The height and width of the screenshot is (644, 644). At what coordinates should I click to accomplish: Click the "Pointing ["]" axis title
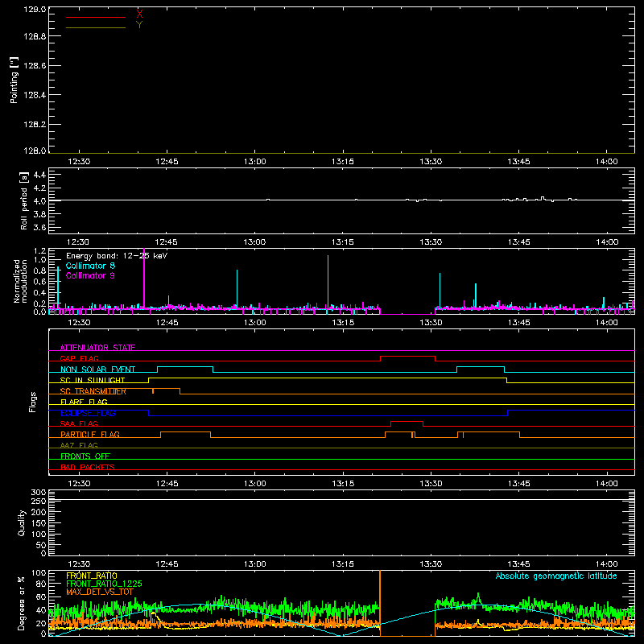tap(14, 80)
